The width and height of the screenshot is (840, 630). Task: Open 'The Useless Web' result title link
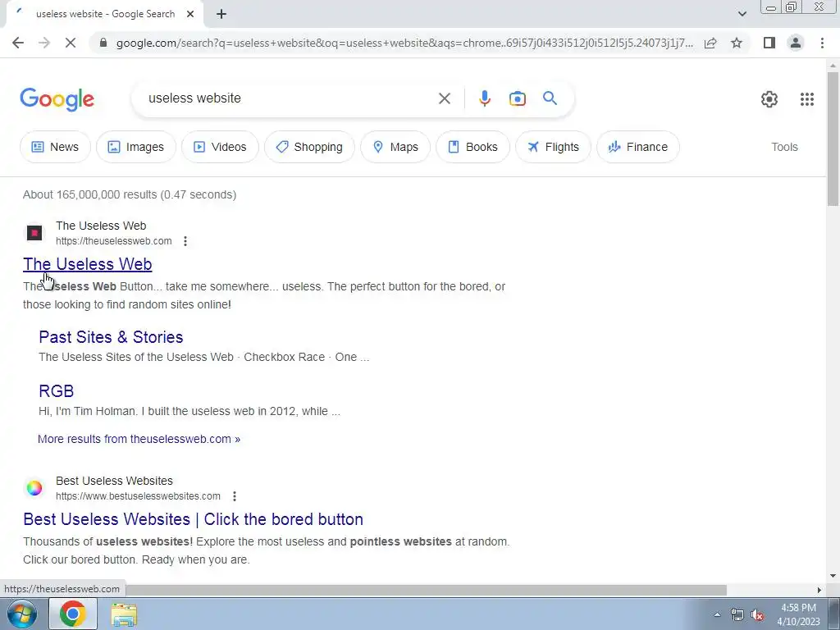(87, 264)
